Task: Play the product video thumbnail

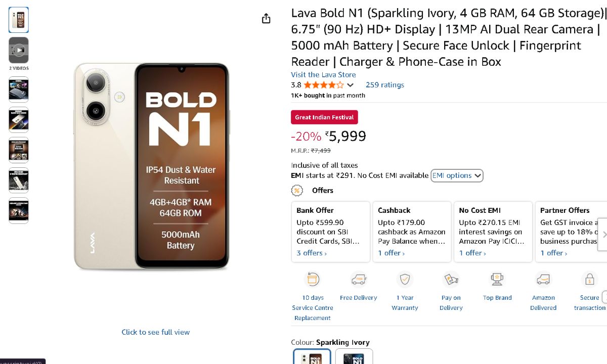Action: click(19, 50)
